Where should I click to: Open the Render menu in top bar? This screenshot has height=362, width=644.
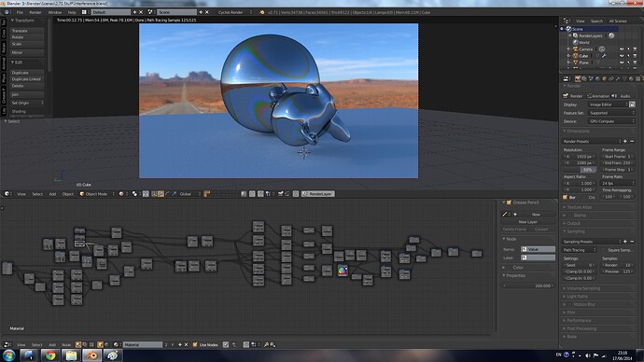[35, 12]
